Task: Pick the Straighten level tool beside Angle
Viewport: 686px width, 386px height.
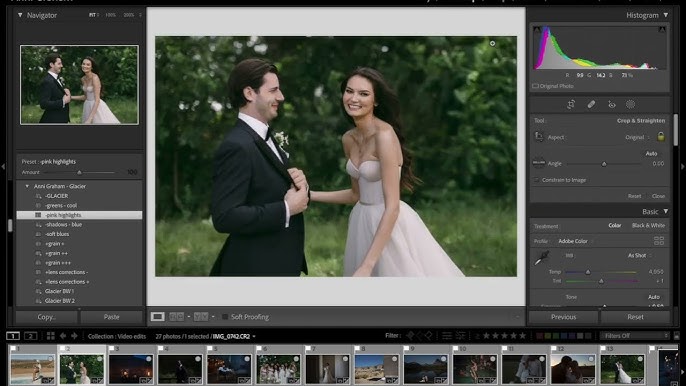Action: (539, 163)
